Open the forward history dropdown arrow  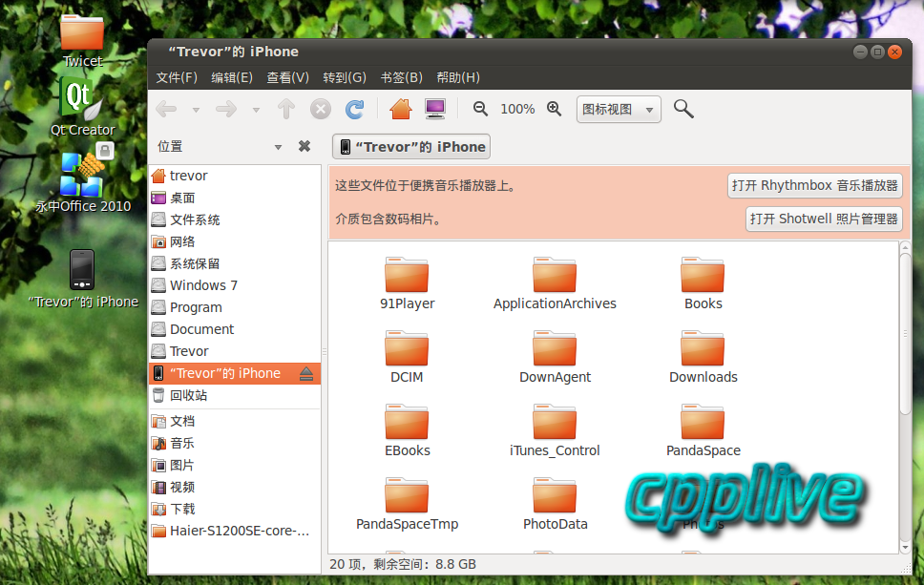(x=256, y=110)
